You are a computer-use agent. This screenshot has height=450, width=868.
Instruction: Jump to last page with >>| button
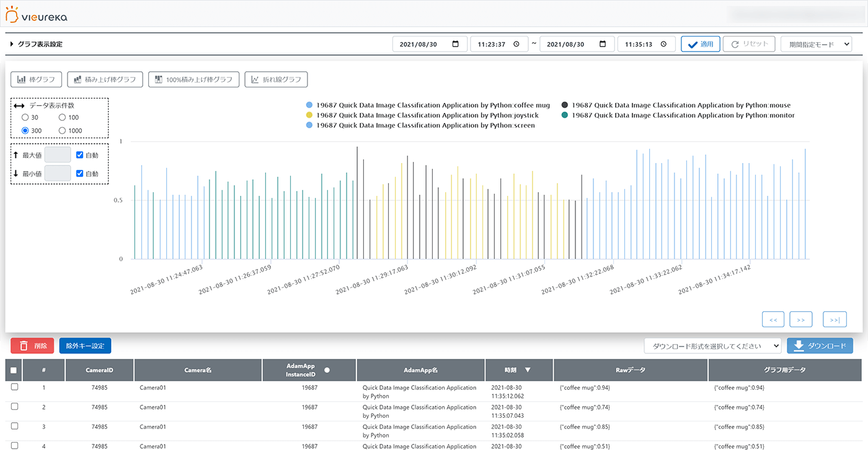(x=835, y=319)
